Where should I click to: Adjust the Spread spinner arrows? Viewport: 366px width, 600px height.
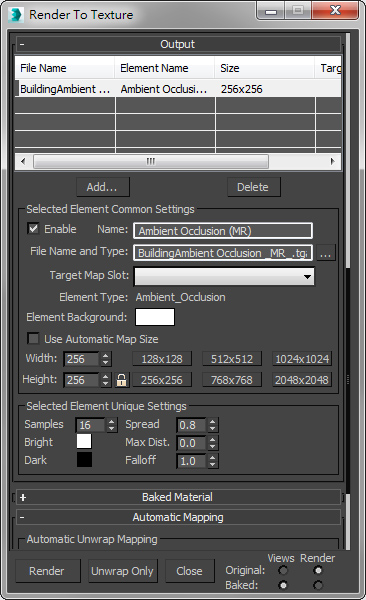click(x=212, y=425)
